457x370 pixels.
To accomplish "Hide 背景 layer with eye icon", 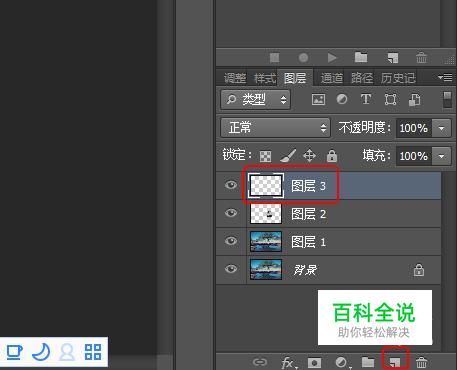I will 231,269.
